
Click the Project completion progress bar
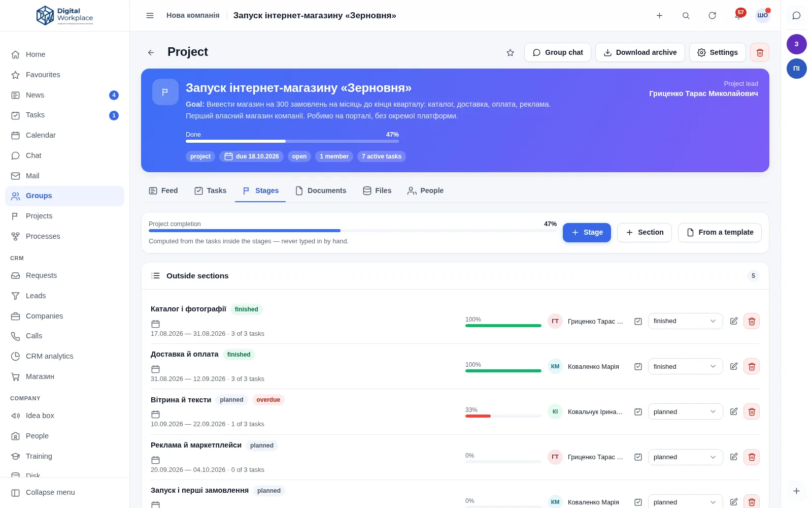click(x=353, y=231)
